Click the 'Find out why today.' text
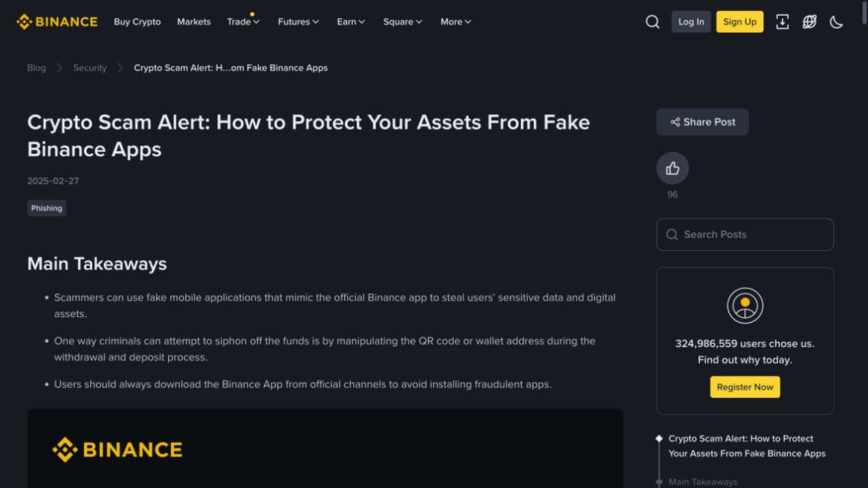868x488 pixels. [745, 360]
